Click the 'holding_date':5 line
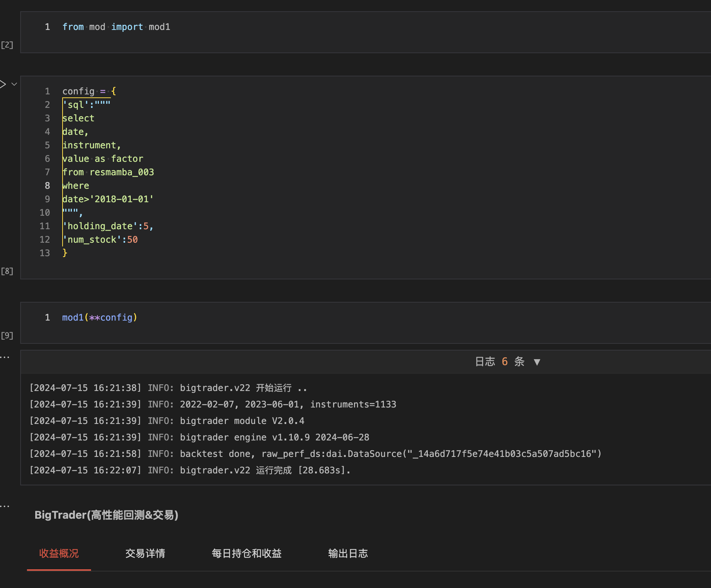Image resolution: width=711 pixels, height=588 pixels. tap(108, 226)
